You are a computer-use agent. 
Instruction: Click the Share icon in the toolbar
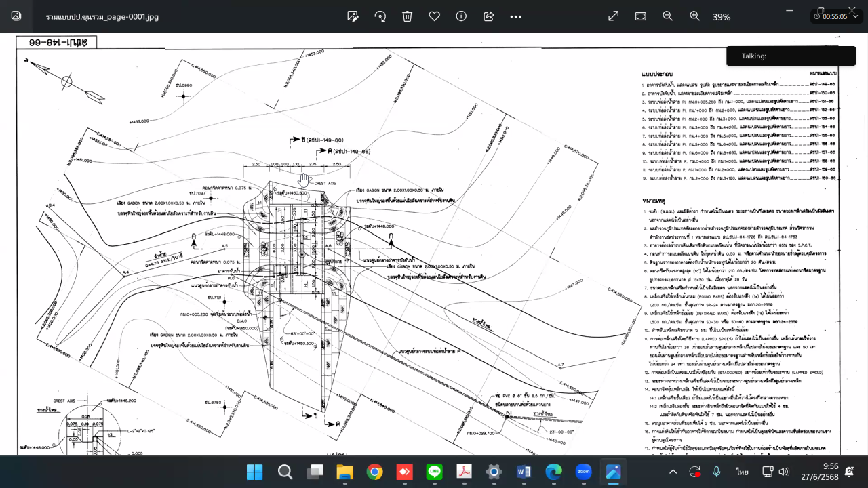point(488,16)
